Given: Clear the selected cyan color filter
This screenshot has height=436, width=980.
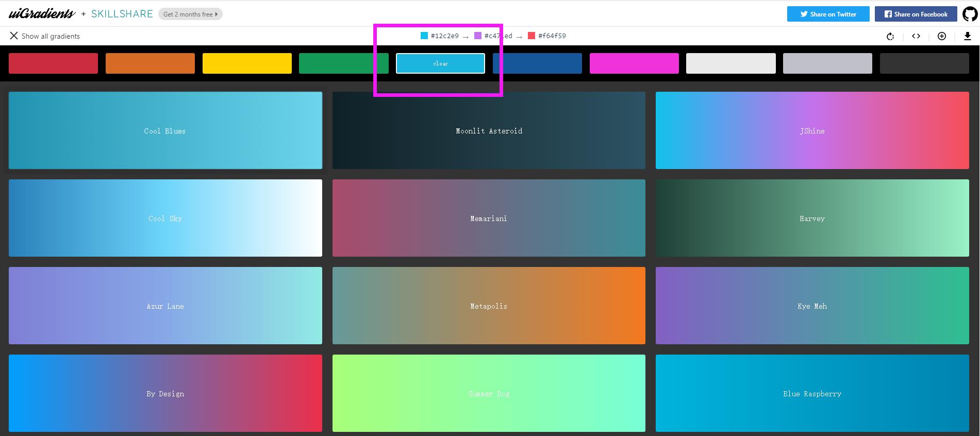Looking at the screenshot, I should pos(440,63).
